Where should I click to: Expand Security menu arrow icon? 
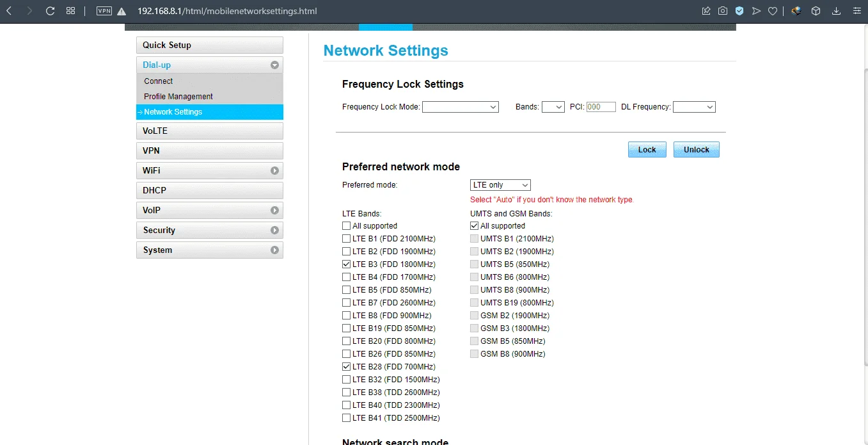pyautogui.click(x=274, y=231)
